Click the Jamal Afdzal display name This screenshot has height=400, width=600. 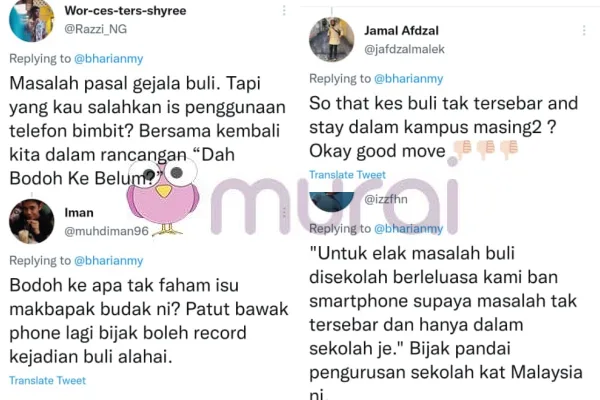click(401, 31)
